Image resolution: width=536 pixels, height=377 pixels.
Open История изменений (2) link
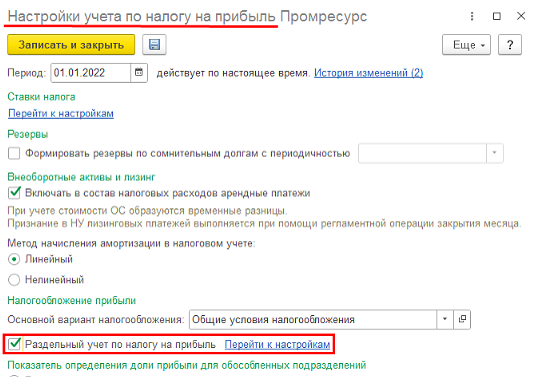tap(368, 73)
